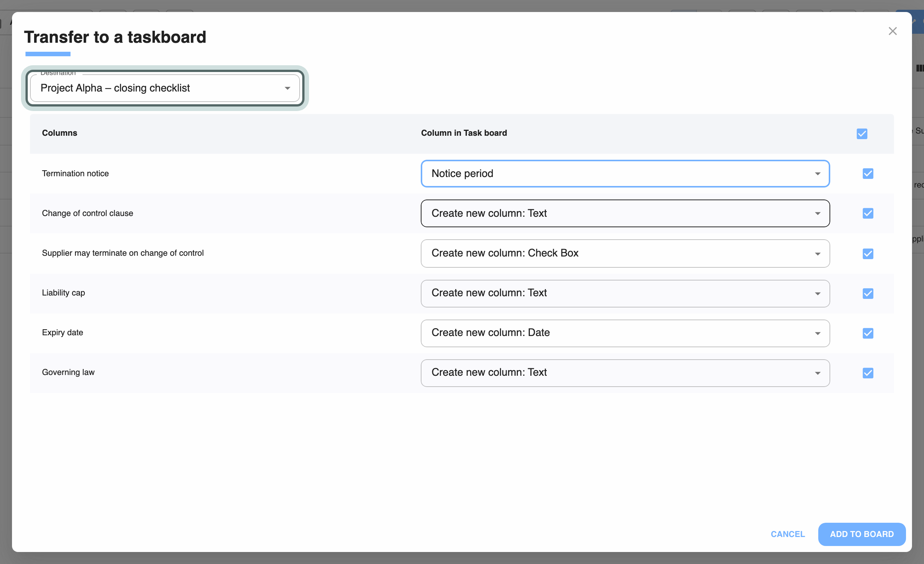Open the Create new column: Check Box dropdown
This screenshot has height=564, width=924.
click(x=625, y=253)
